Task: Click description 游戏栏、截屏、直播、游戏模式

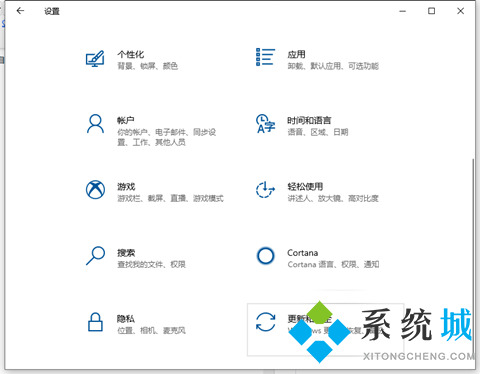Action: (170, 198)
